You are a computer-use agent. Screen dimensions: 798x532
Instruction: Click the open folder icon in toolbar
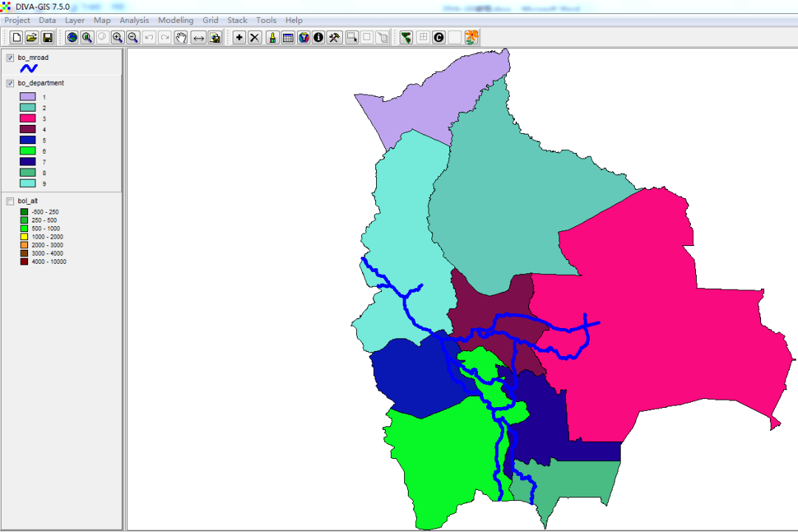[x=32, y=38]
